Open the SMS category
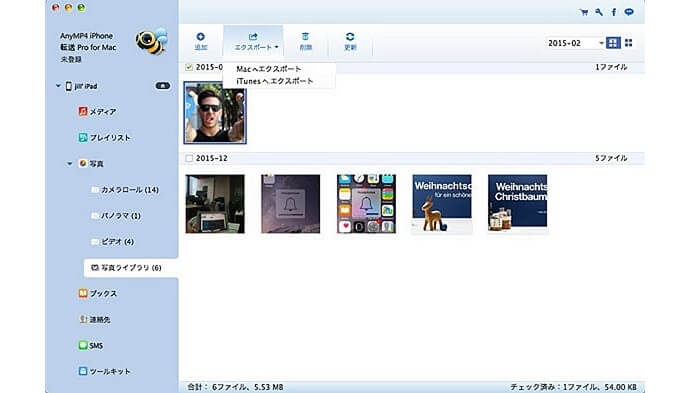This screenshot has width=696, height=393. coord(91,345)
